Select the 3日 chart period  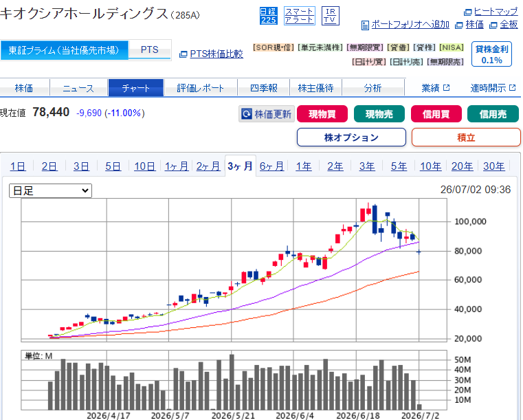tap(81, 166)
